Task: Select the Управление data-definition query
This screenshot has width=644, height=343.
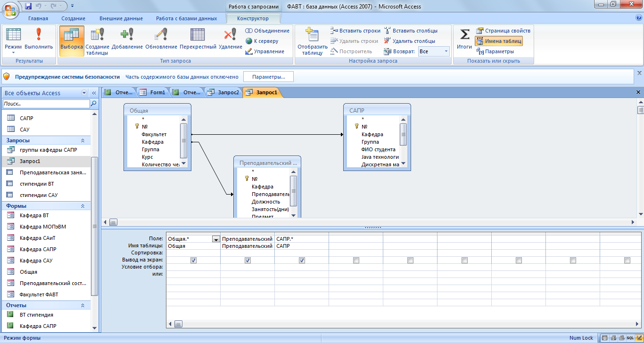Action: point(264,51)
